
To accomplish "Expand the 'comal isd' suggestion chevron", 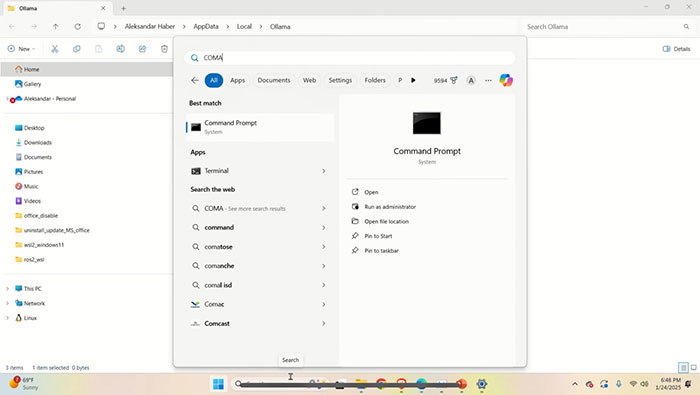I will click(x=324, y=285).
